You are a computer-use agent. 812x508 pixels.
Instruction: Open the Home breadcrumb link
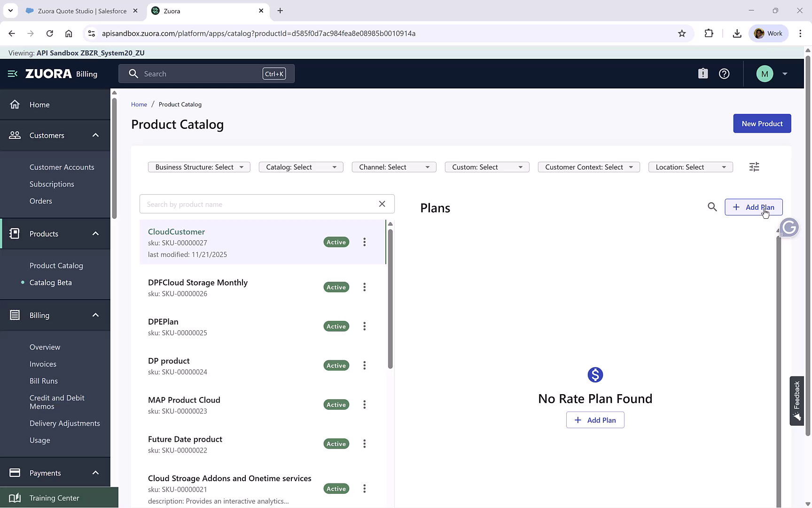(139, 104)
